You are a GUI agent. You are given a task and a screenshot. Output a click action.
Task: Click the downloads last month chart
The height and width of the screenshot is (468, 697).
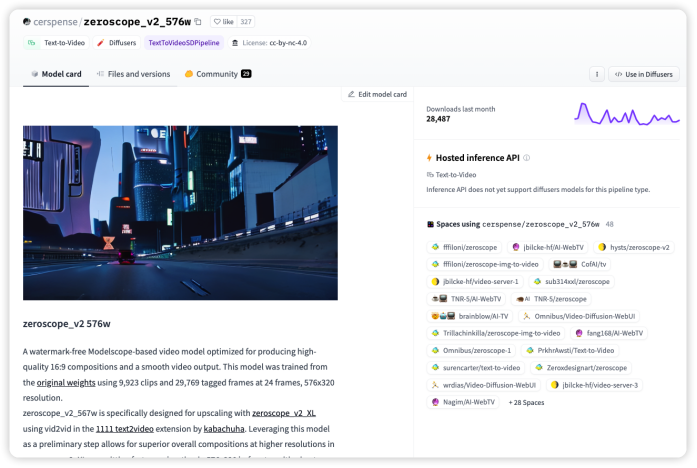(x=627, y=114)
